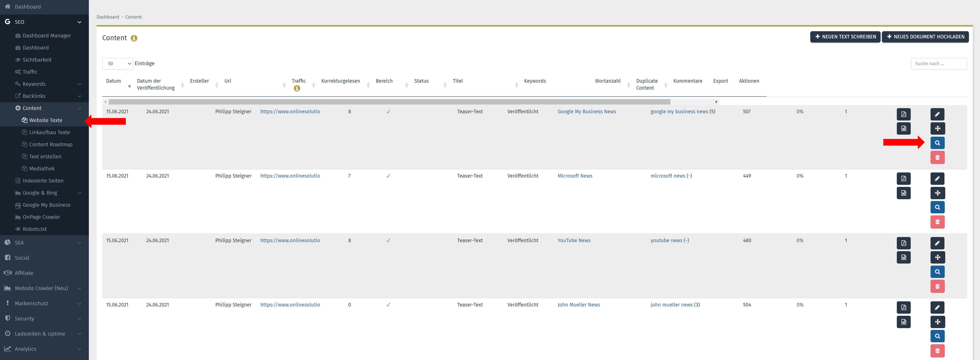
Task: Click scrollbar right arrow of table
Action: [716, 102]
